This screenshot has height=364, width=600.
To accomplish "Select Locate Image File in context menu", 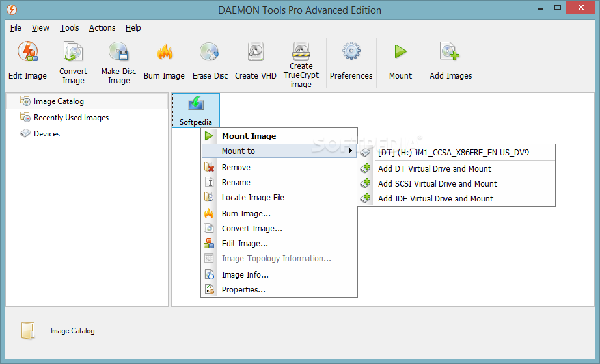I will (x=279, y=198).
